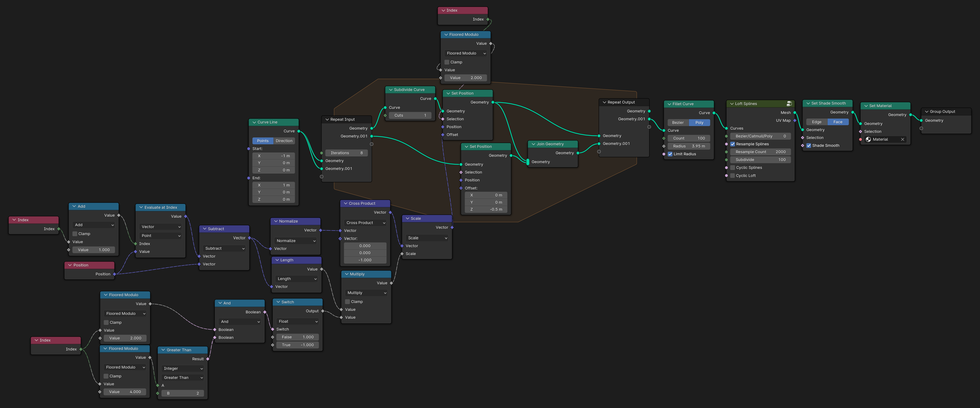The height and width of the screenshot is (408, 980).
Task: Uncheck Limit Radius in Fillet Curve
Action: coord(670,154)
